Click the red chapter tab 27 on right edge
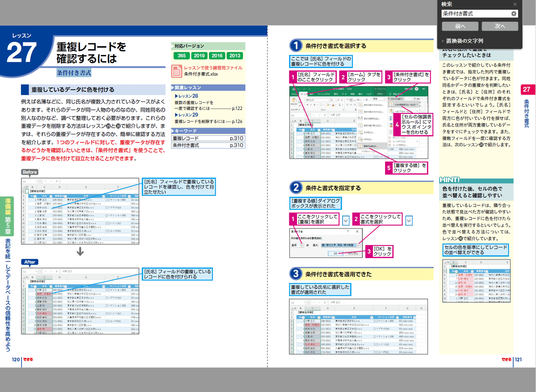 pos(528,90)
